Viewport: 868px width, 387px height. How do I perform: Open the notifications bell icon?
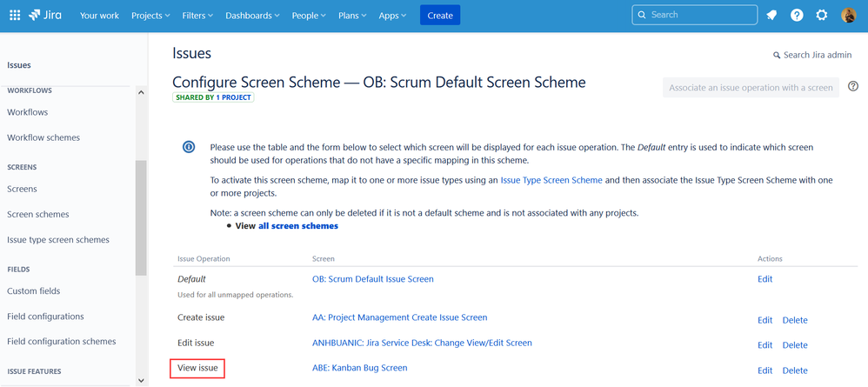(x=771, y=16)
